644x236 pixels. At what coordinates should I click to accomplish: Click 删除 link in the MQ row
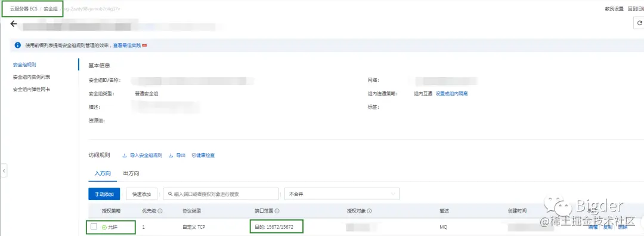623,227
